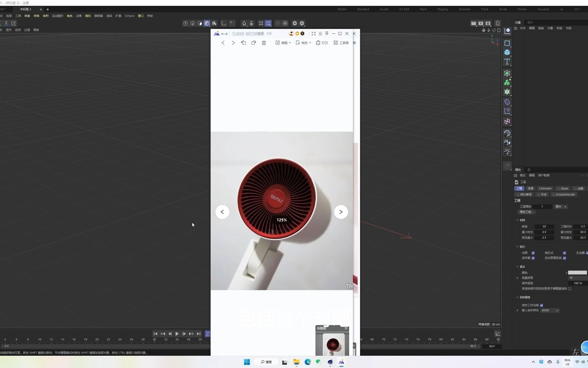Select the Text spline tool in Cinema 4D
The height and width of the screenshot is (368, 588).
pyautogui.click(x=507, y=62)
